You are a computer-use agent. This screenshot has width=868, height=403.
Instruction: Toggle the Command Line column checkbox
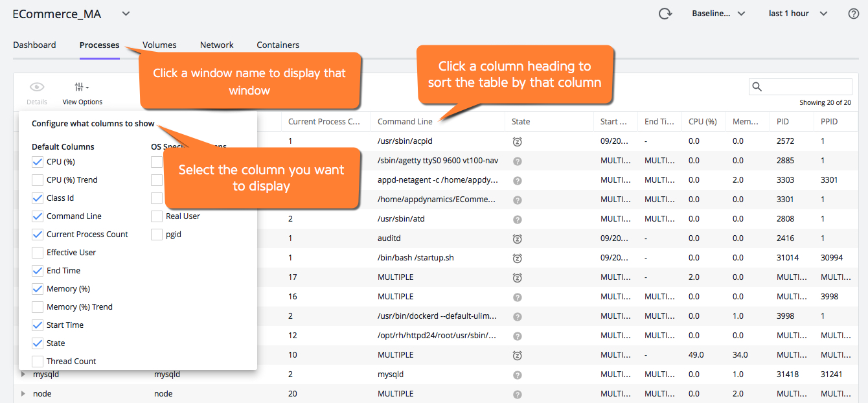point(38,216)
